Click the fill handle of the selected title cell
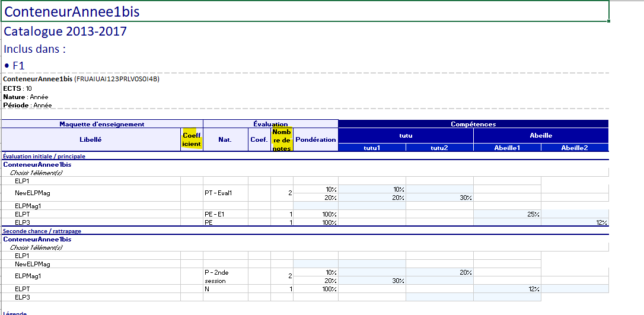This screenshot has width=644, height=315. tap(608, 21)
